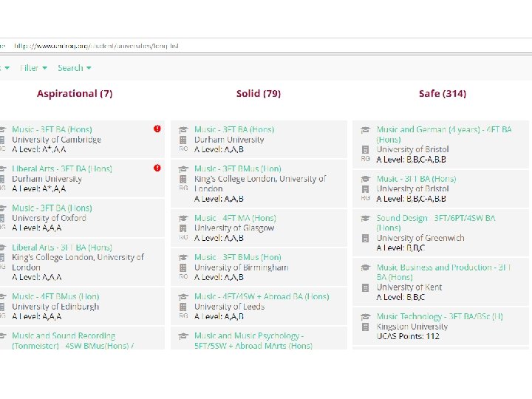Screen dimensions: 532x399
Task: Click graduation cap icon beside Music and German
Action: pyautogui.click(x=366, y=129)
